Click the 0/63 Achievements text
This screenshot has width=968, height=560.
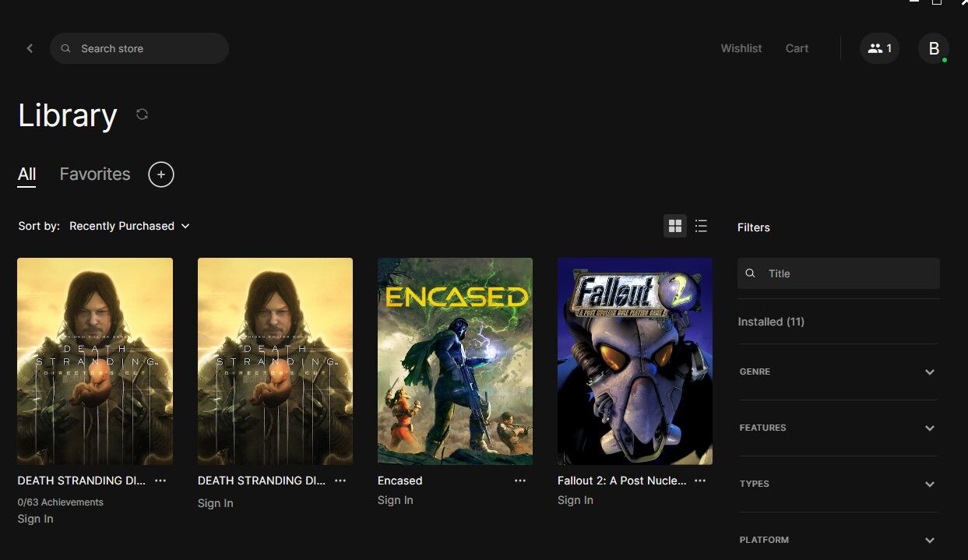coord(60,502)
